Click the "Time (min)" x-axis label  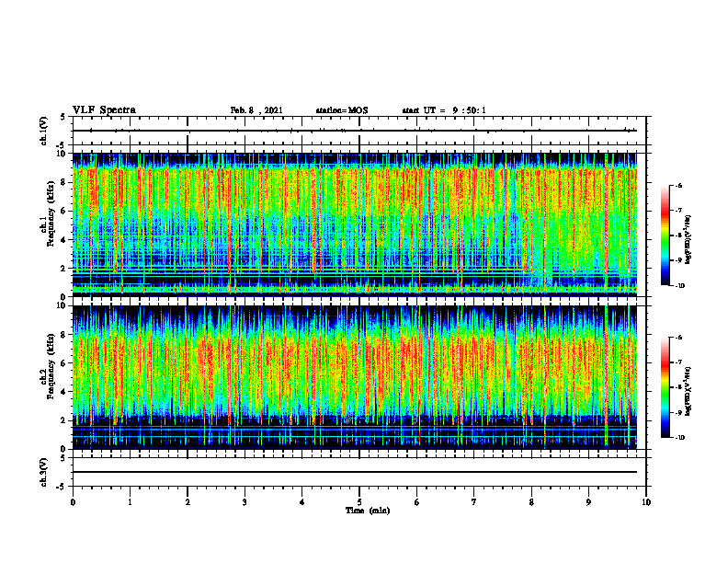pos(368,511)
